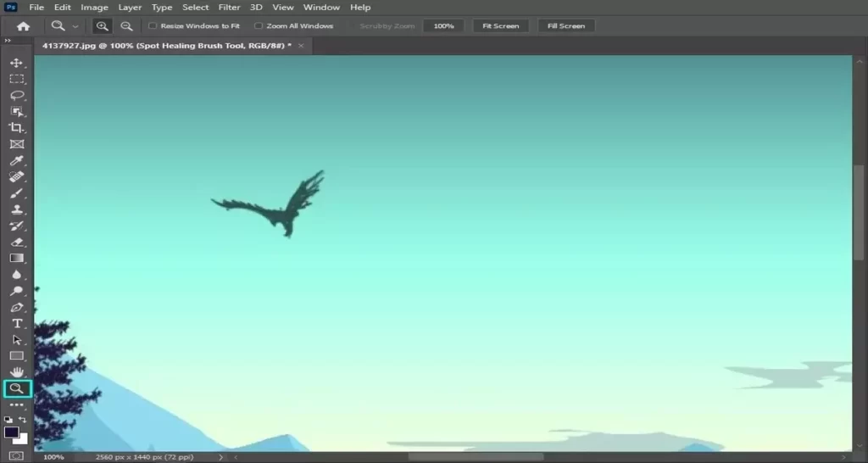This screenshot has width=868, height=463.
Task: Toggle Quick Mask mode icon
Action: point(16,456)
